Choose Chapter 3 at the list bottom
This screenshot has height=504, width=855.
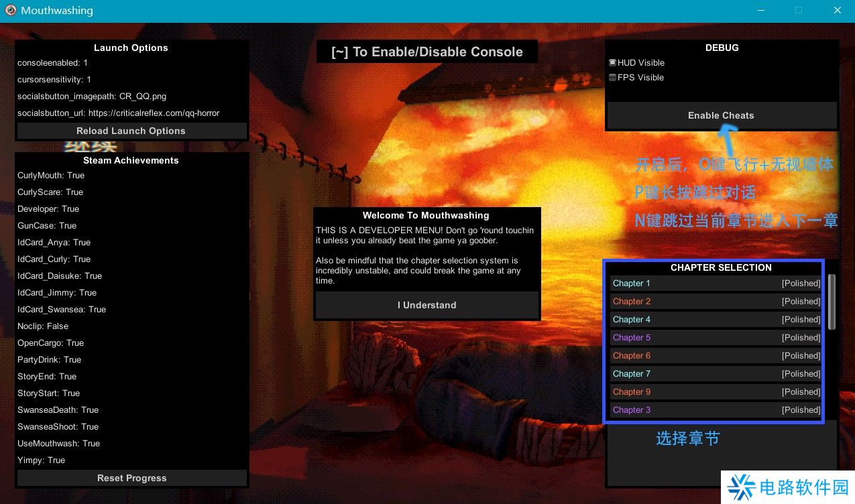coord(716,410)
